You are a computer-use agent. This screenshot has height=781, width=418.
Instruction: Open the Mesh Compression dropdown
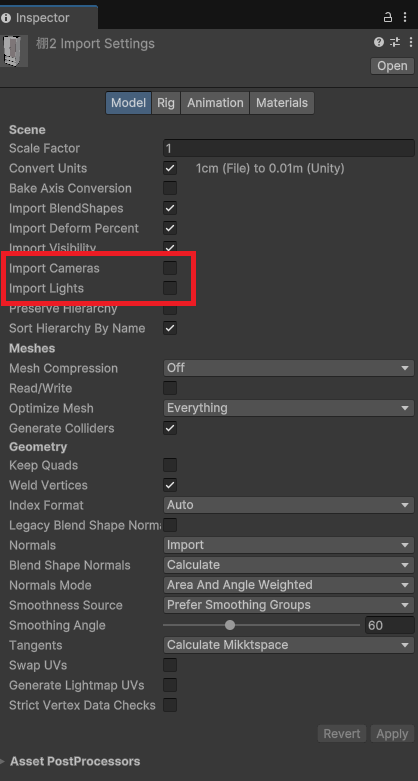point(288,368)
